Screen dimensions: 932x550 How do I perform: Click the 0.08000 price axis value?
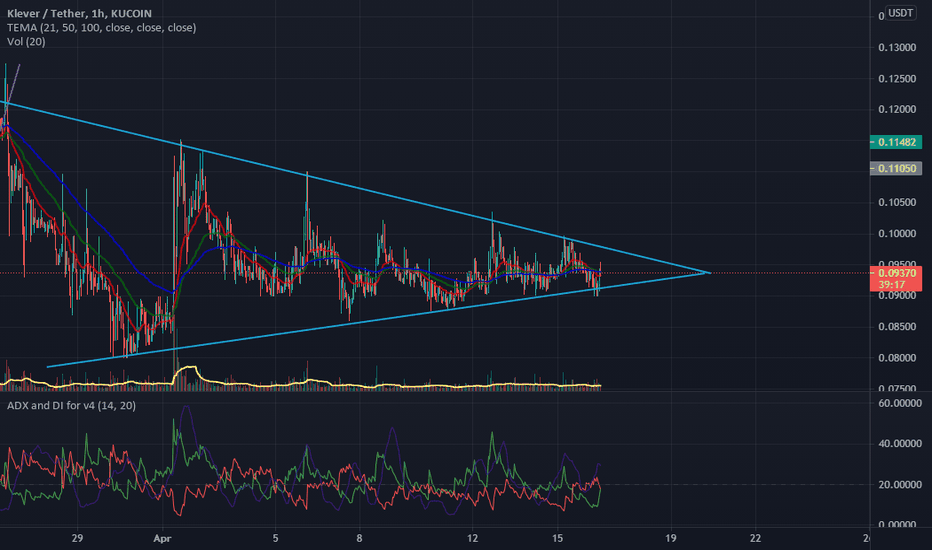pos(897,358)
